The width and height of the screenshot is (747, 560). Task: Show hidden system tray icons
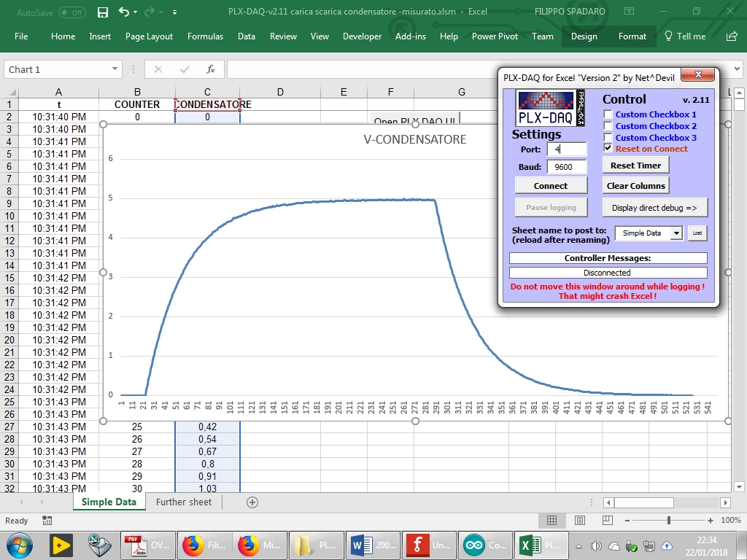(x=578, y=546)
